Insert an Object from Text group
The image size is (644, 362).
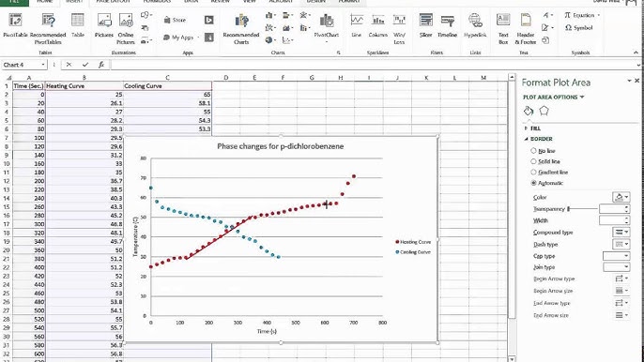click(x=545, y=40)
